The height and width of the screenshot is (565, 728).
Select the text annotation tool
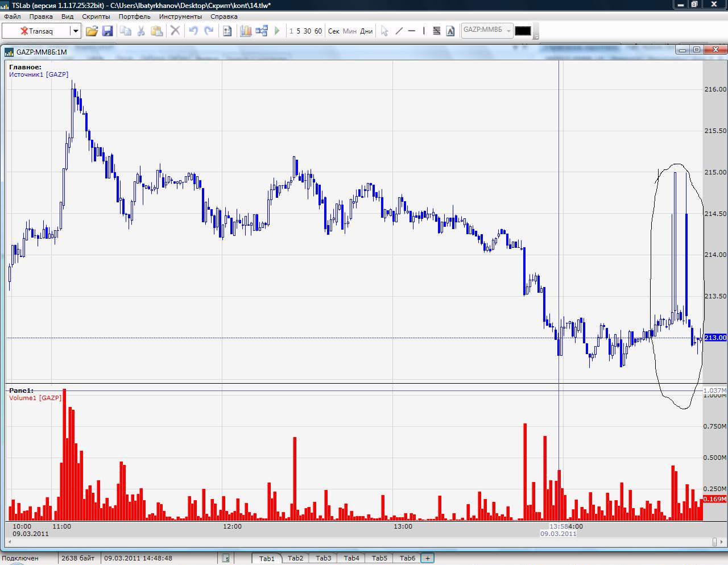point(450,31)
